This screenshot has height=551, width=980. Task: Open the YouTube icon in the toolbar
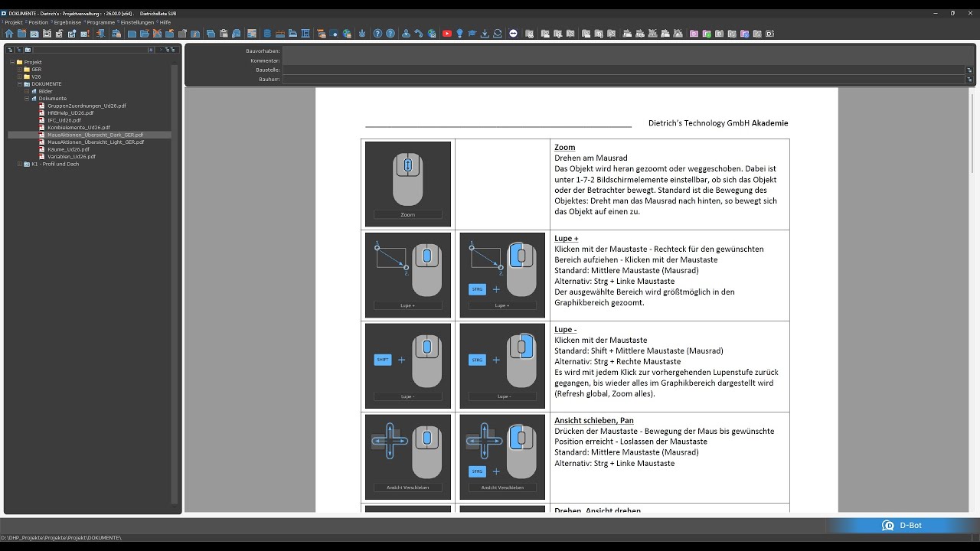point(447,34)
